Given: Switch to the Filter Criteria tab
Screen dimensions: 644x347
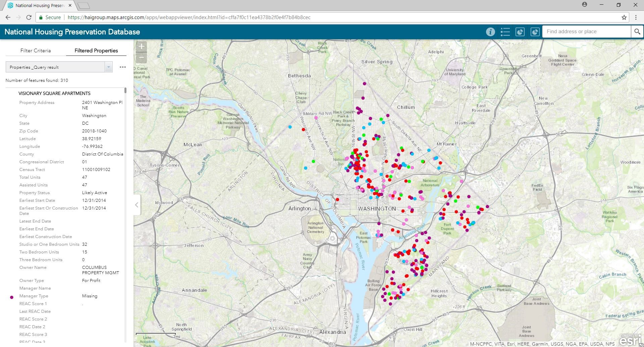Looking at the screenshot, I should coord(36,50).
